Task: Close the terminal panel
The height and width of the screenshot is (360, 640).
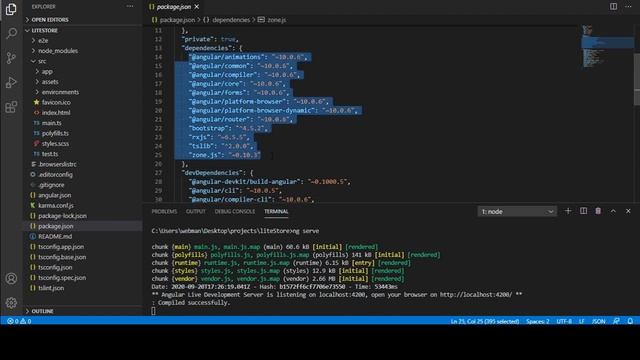Action: click(628, 211)
